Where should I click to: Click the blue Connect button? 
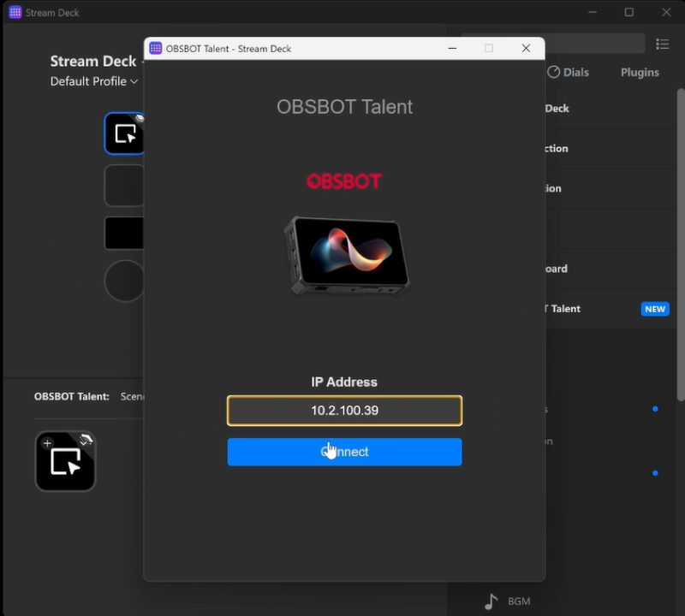point(344,452)
